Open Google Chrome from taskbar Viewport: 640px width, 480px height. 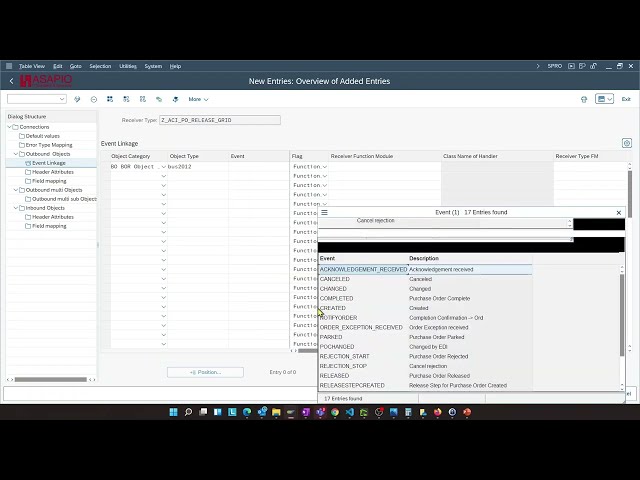coord(335,412)
